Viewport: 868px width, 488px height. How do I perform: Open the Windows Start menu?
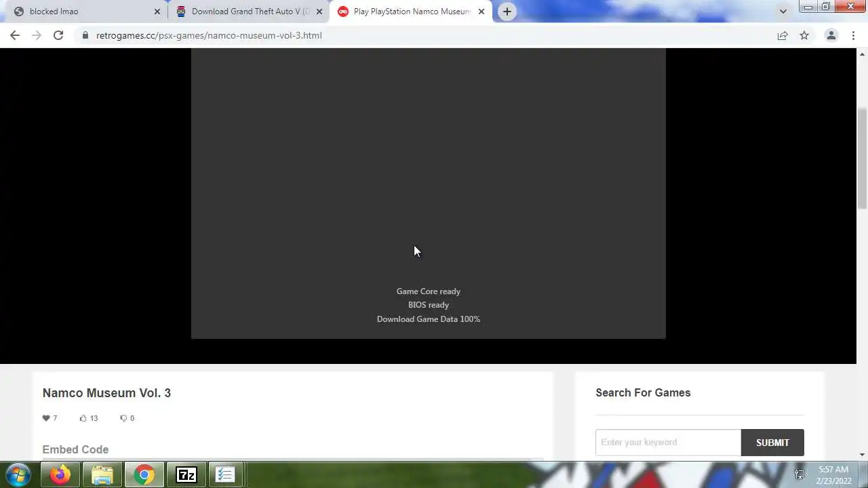[18, 474]
